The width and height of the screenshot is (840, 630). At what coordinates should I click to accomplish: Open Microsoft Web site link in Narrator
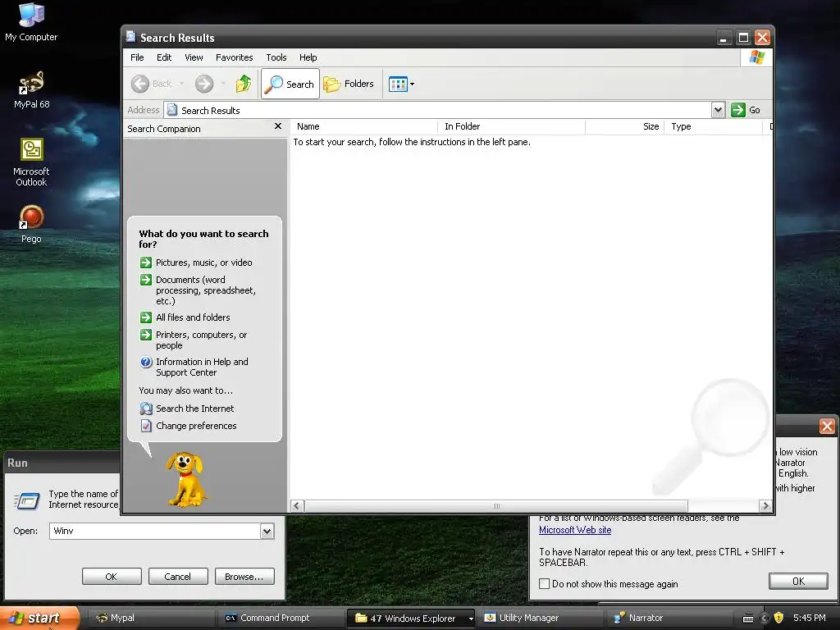pyautogui.click(x=575, y=530)
